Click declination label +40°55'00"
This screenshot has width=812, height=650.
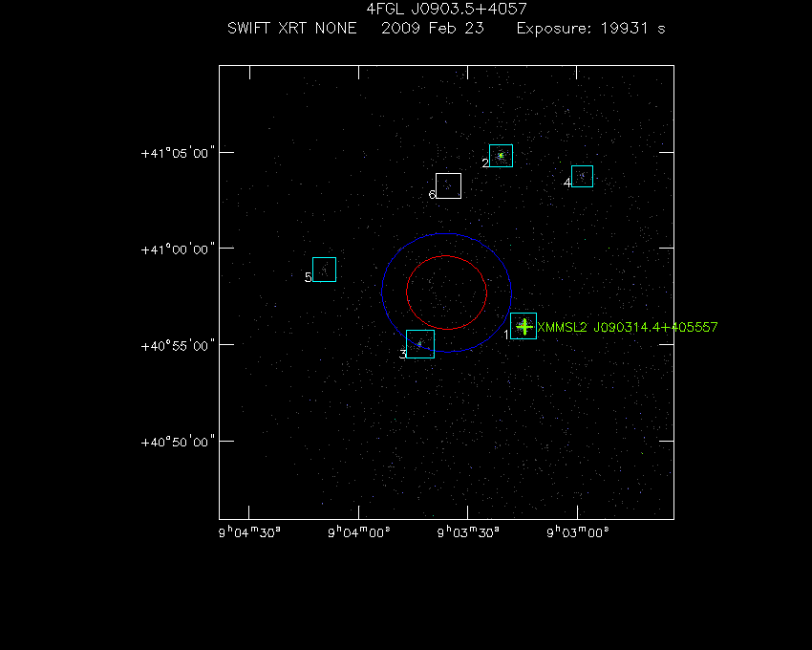point(178,346)
